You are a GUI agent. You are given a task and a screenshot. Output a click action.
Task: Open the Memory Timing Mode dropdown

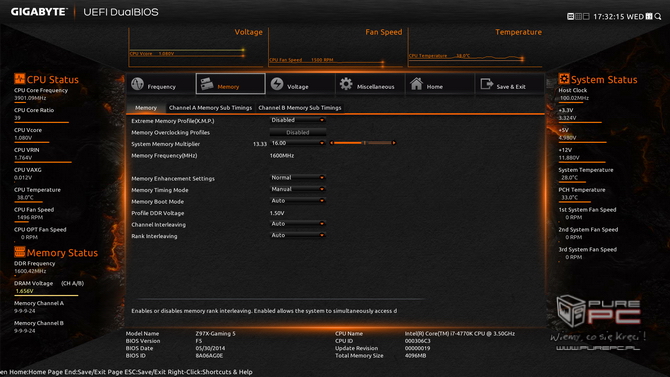(x=298, y=189)
